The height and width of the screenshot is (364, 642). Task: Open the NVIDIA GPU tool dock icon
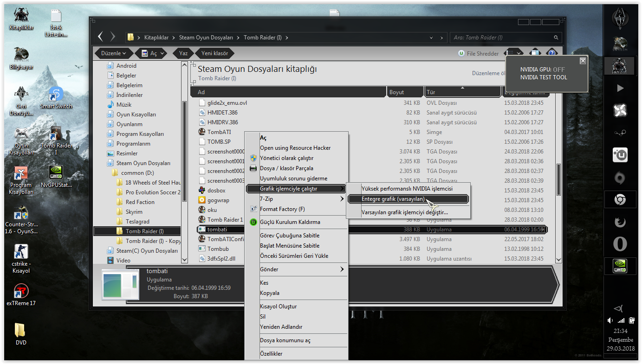coord(620,266)
